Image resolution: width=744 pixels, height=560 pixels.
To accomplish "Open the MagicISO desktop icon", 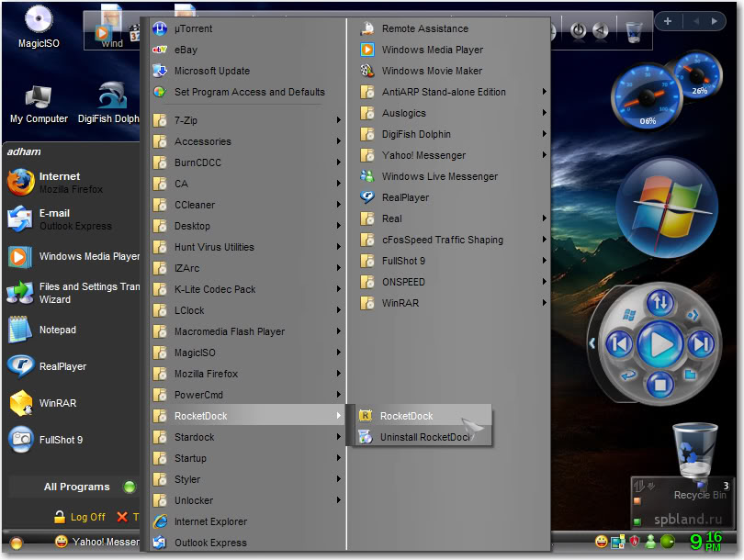I will click(x=39, y=26).
